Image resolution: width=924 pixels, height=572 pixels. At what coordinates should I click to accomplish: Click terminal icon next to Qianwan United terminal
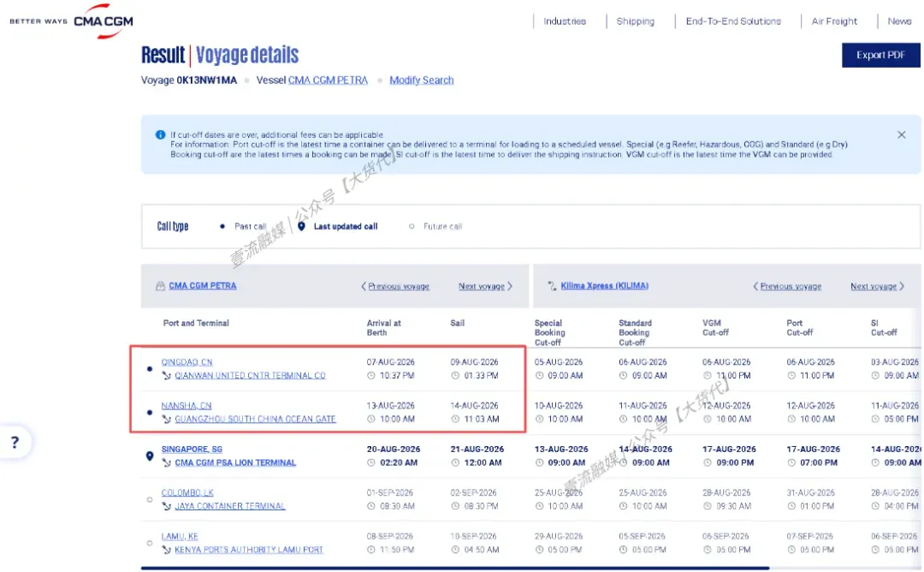(167, 376)
